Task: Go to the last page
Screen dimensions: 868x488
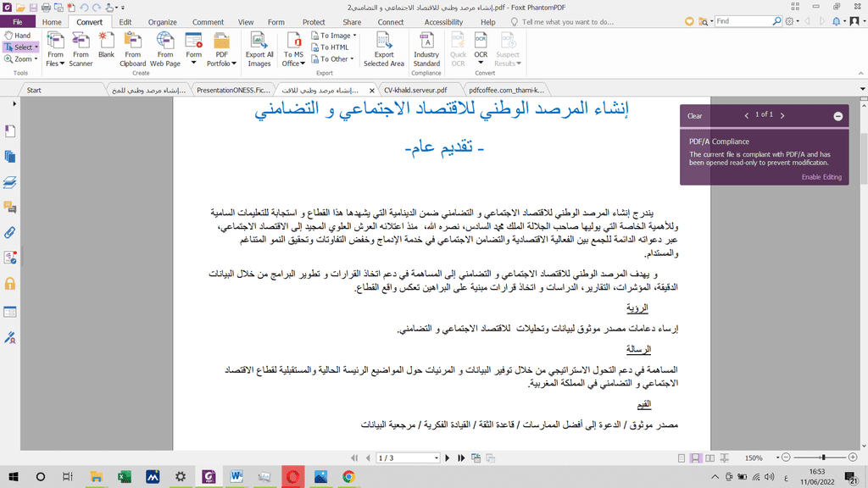Action: click(x=460, y=458)
